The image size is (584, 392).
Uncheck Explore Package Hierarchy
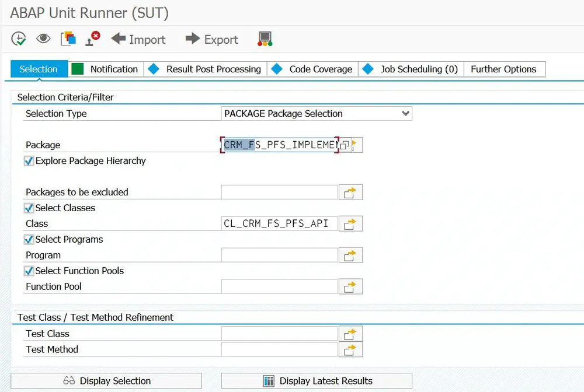pyautogui.click(x=29, y=161)
